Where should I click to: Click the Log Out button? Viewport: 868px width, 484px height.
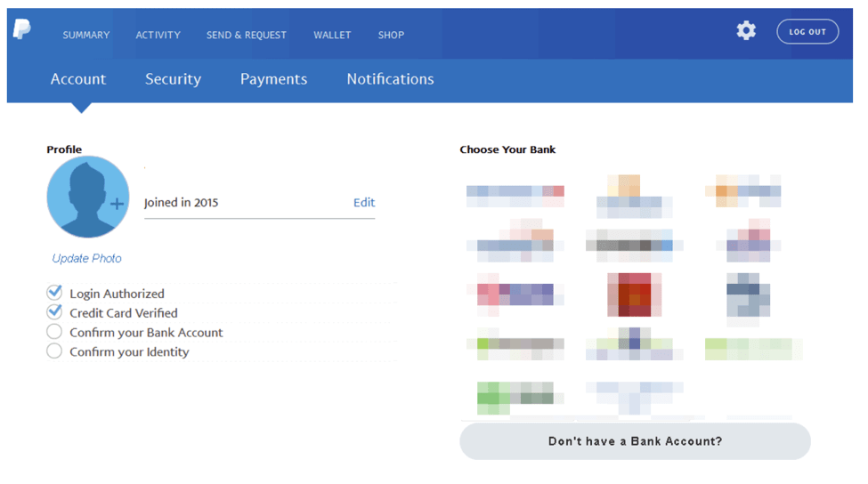(x=807, y=31)
